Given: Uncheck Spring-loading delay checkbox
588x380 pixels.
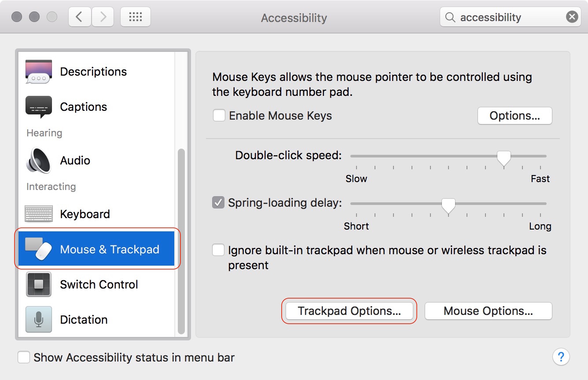Looking at the screenshot, I should click(218, 203).
